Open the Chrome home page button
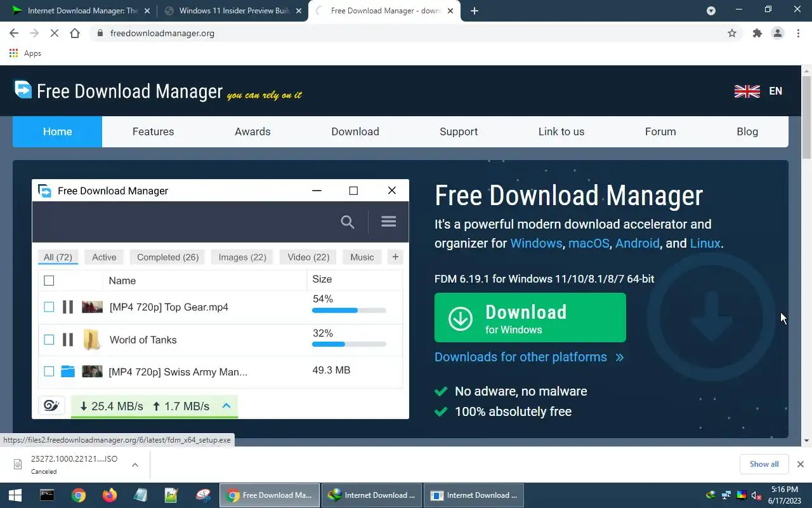812x508 pixels. point(75,33)
